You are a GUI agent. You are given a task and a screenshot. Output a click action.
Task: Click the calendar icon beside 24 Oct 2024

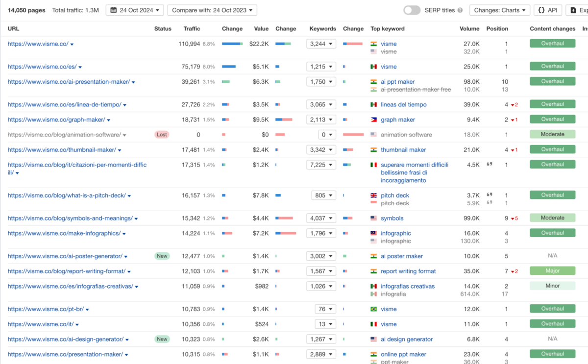coord(113,10)
